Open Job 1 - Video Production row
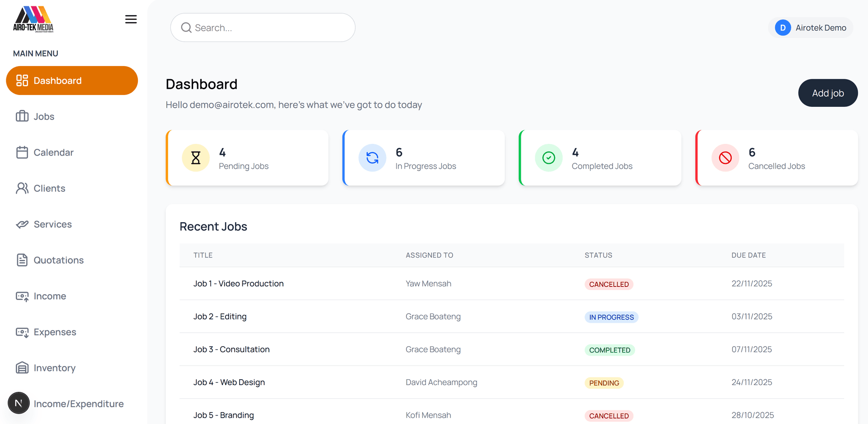Viewport: 868px width, 424px height. [x=238, y=284]
